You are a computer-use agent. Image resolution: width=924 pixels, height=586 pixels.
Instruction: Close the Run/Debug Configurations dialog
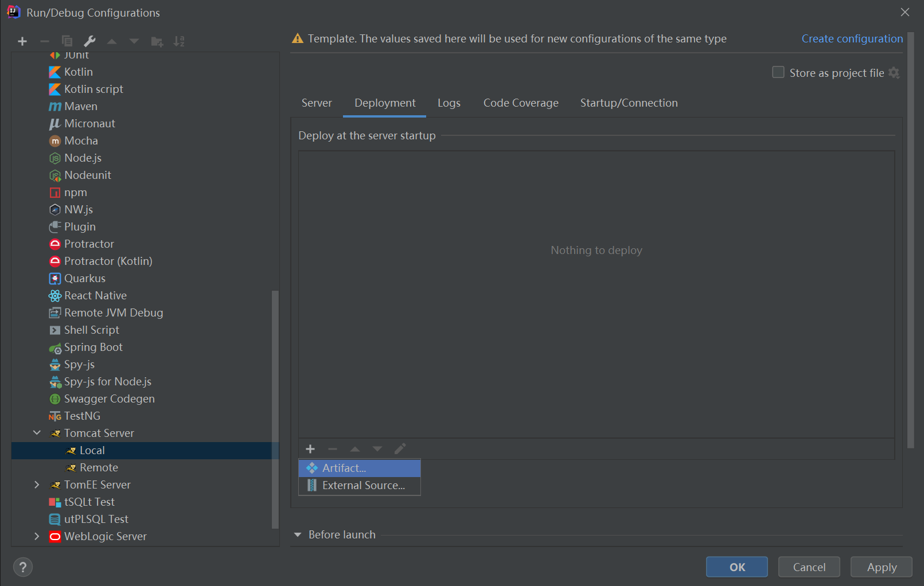coord(905,12)
